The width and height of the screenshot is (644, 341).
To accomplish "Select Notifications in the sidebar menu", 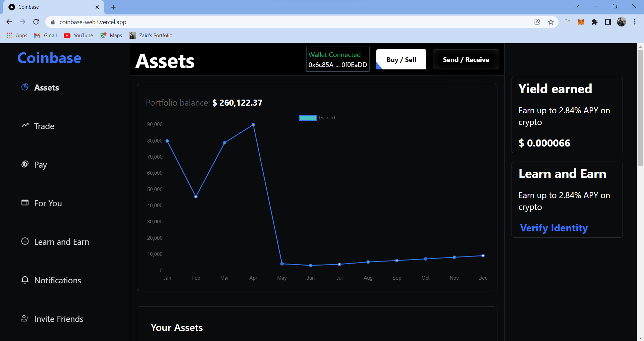I will click(x=58, y=280).
